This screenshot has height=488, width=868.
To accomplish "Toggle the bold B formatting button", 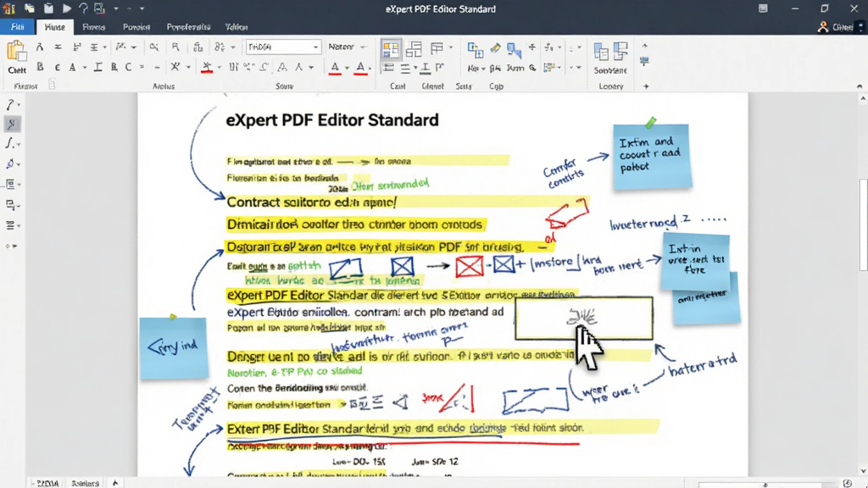I will tap(40, 67).
